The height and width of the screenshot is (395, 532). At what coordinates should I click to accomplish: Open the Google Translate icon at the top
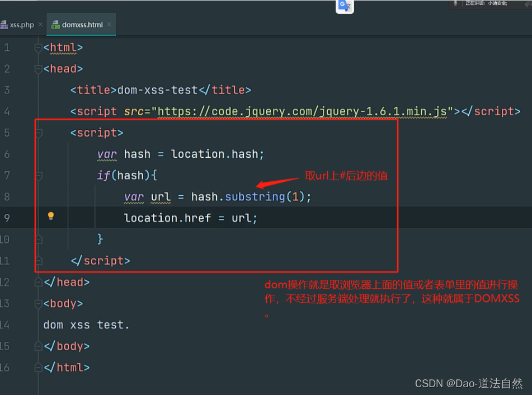point(344,7)
